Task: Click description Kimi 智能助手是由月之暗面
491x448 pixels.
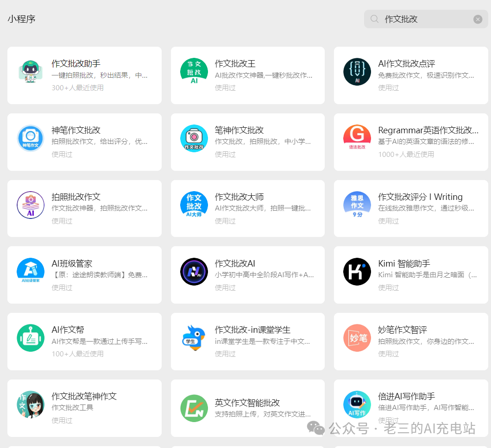Action: 428,275
